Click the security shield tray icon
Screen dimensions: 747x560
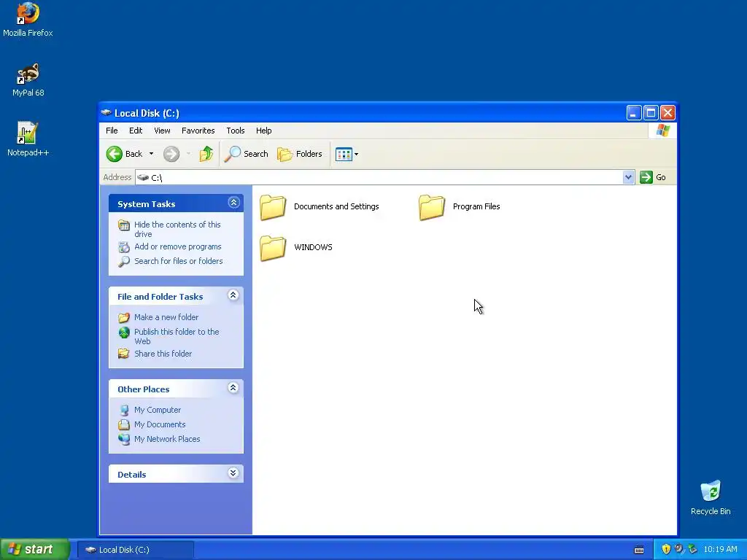pos(666,549)
